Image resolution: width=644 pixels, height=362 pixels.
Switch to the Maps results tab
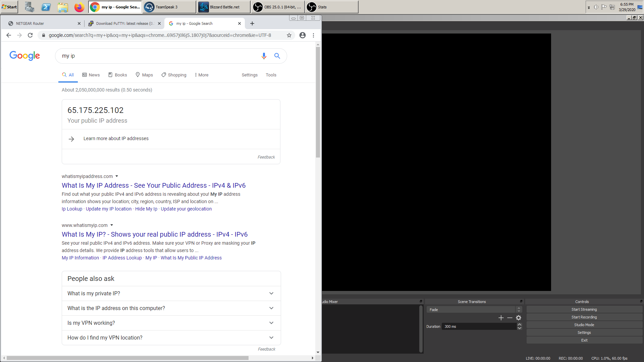[x=144, y=75]
